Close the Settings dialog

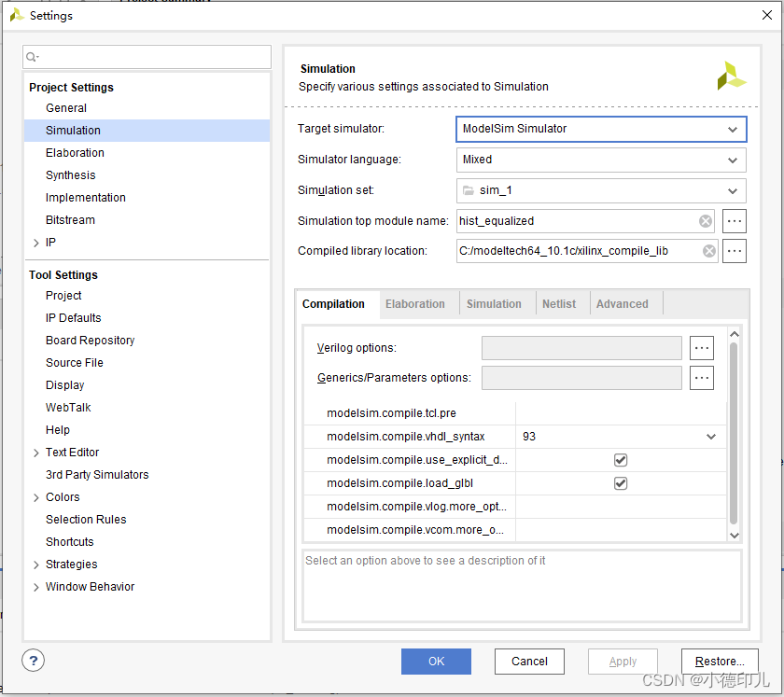766,16
